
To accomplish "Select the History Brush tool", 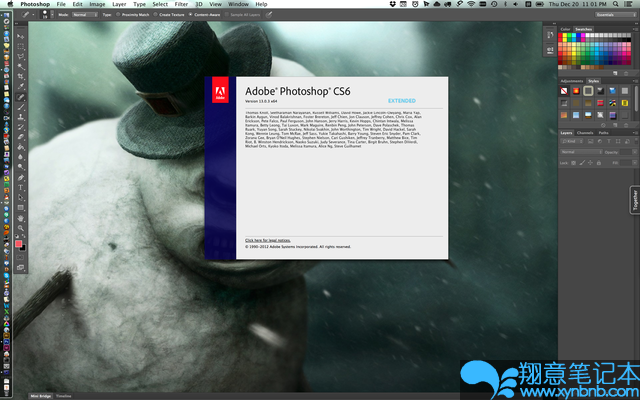I will coord(20,127).
